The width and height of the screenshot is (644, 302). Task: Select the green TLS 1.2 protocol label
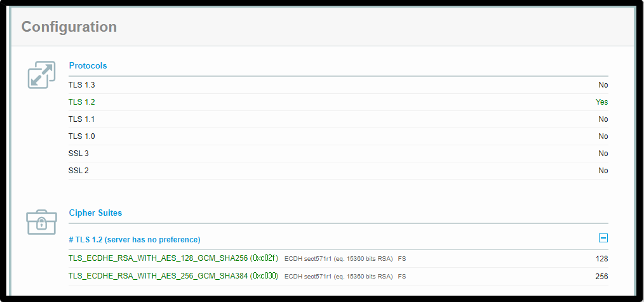pos(82,102)
